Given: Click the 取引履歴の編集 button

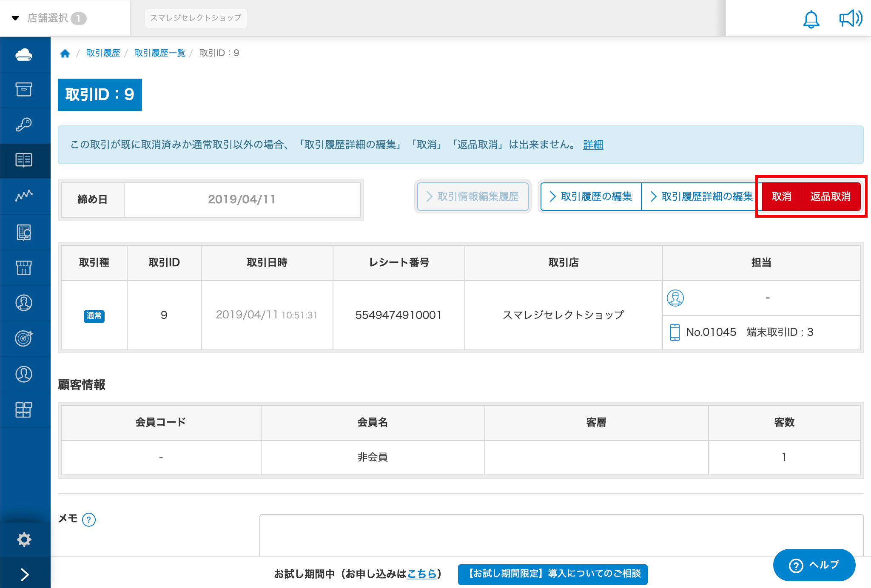Looking at the screenshot, I should point(591,196).
